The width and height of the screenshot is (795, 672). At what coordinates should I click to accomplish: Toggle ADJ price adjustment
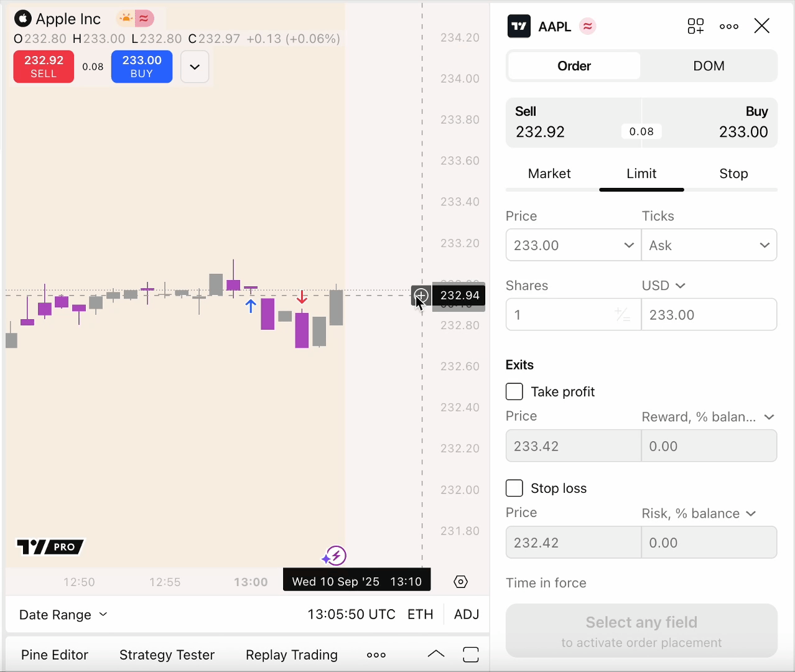tap(467, 615)
